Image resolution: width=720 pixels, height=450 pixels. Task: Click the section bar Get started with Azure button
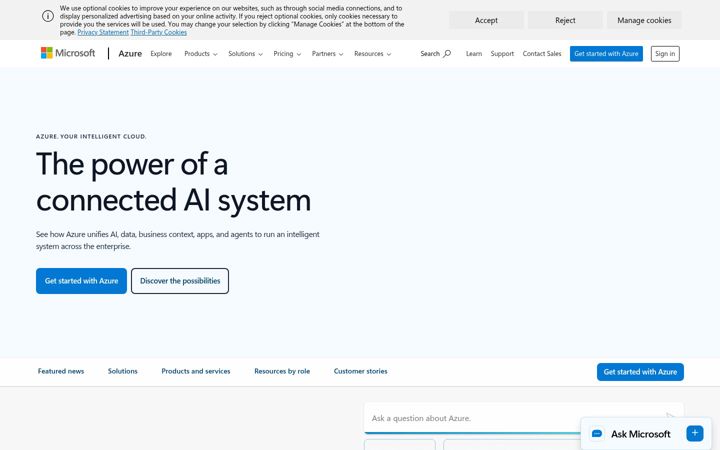click(640, 372)
